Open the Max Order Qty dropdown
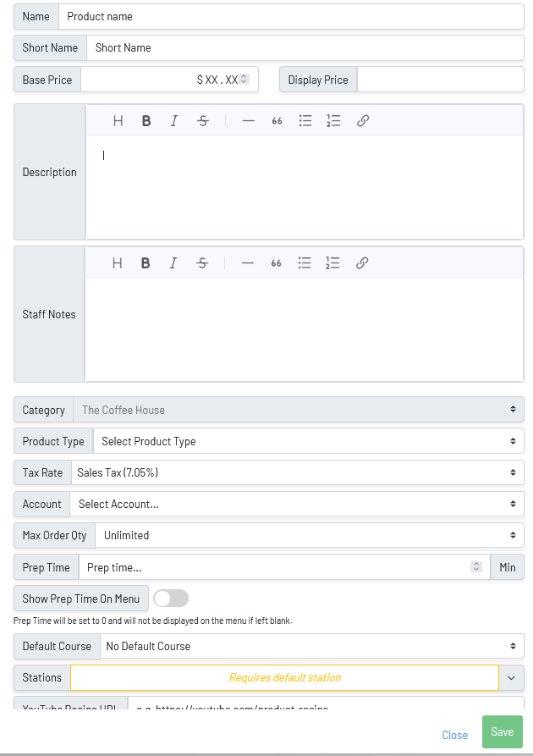The width and height of the screenshot is (533, 756). [309, 535]
